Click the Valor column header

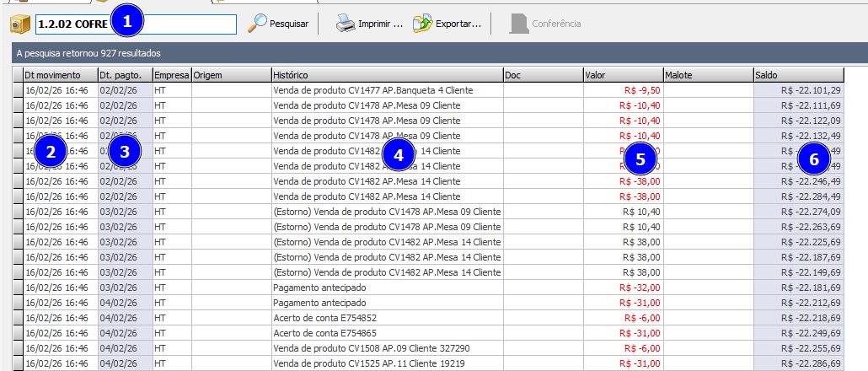click(x=622, y=75)
